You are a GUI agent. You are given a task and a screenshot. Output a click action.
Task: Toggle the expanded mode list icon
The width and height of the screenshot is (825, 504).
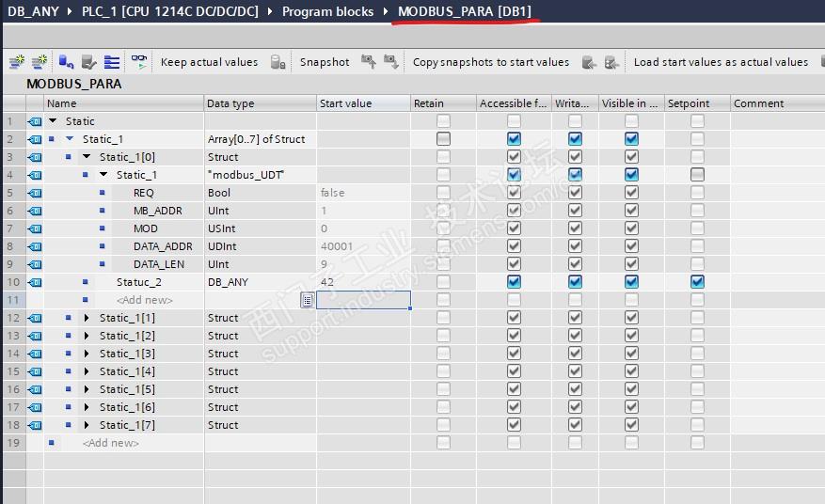112,62
